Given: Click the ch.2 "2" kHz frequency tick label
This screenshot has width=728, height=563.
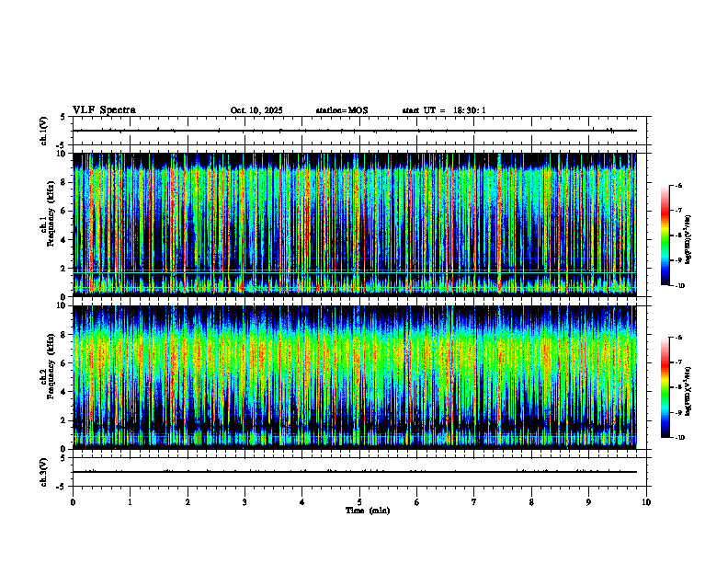Looking at the screenshot, I should 64,420.
